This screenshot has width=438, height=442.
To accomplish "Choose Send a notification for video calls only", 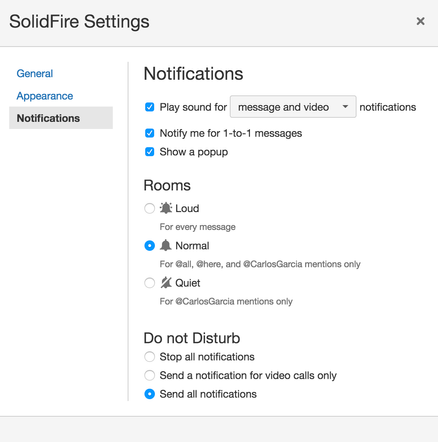I will [x=149, y=375].
